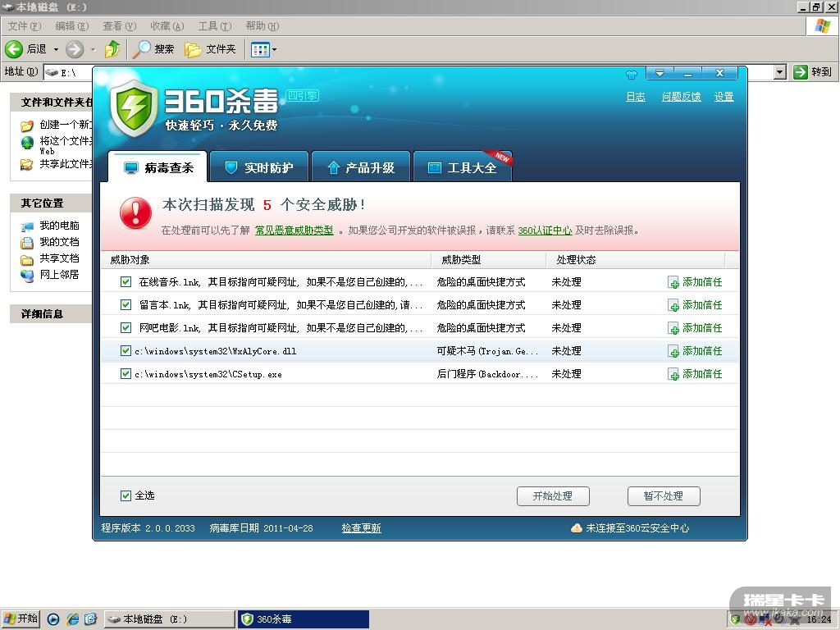Open the 常见恶意威胁类型 link
Image resolution: width=840 pixels, height=630 pixels.
point(294,231)
